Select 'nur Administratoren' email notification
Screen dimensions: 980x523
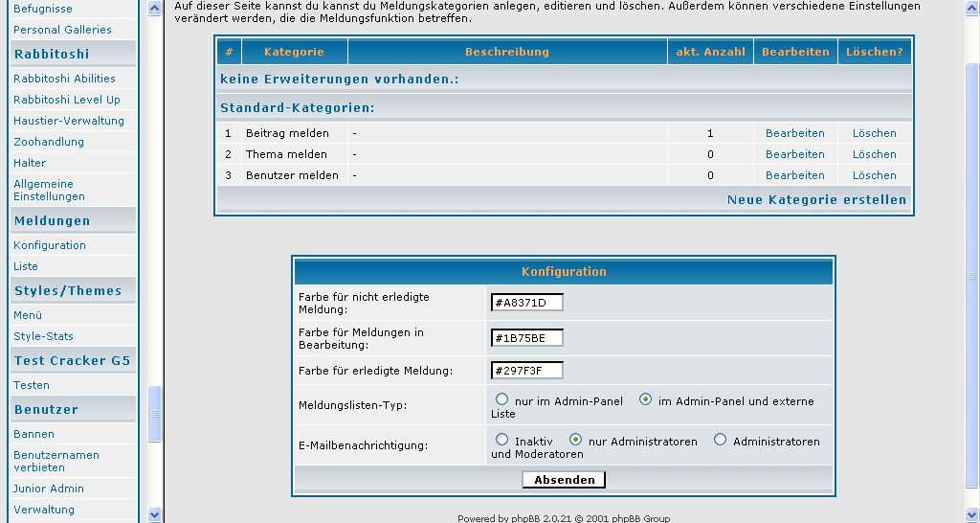(575, 440)
